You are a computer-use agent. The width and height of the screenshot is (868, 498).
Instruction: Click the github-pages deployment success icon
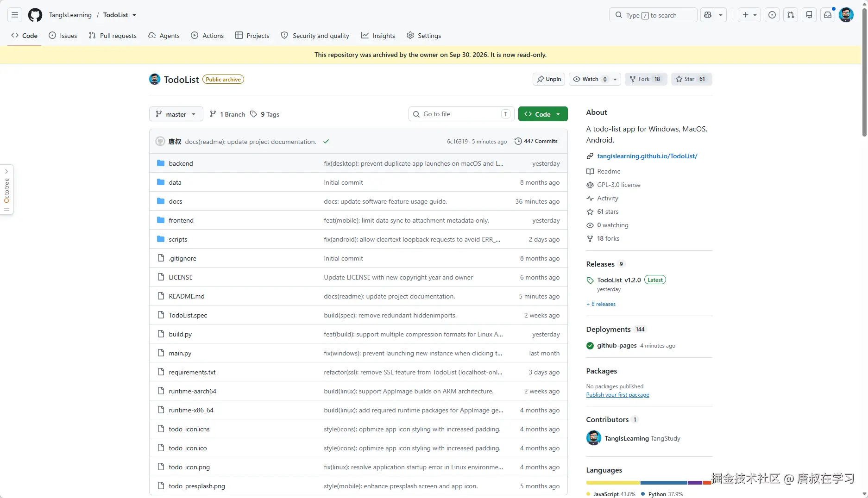click(x=590, y=346)
